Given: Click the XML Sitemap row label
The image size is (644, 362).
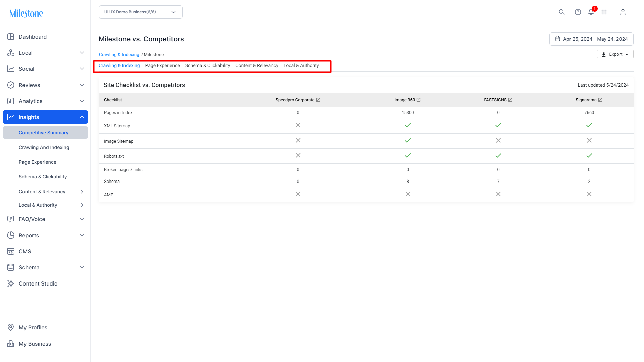Looking at the screenshot, I should pyautogui.click(x=117, y=126).
